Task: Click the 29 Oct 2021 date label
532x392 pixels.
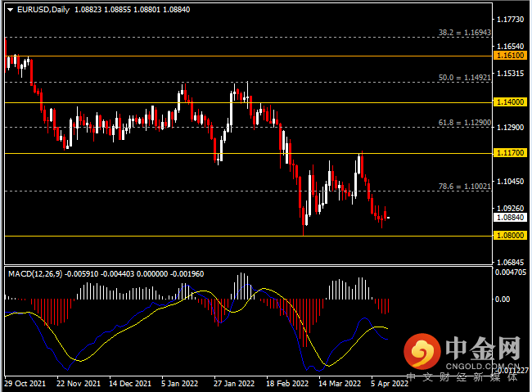Action: pyautogui.click(x=25, y=384)
